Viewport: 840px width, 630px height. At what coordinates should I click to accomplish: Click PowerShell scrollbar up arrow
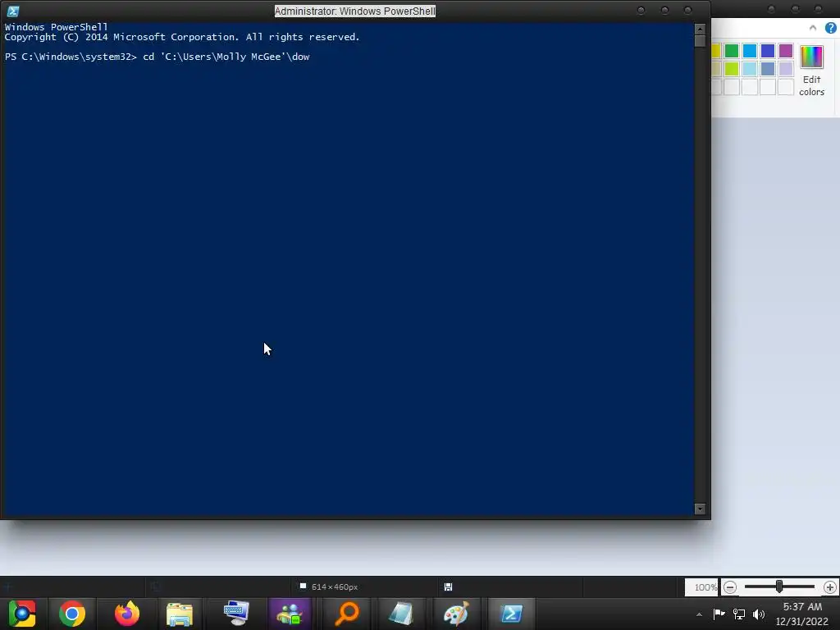tap(700, 29)
